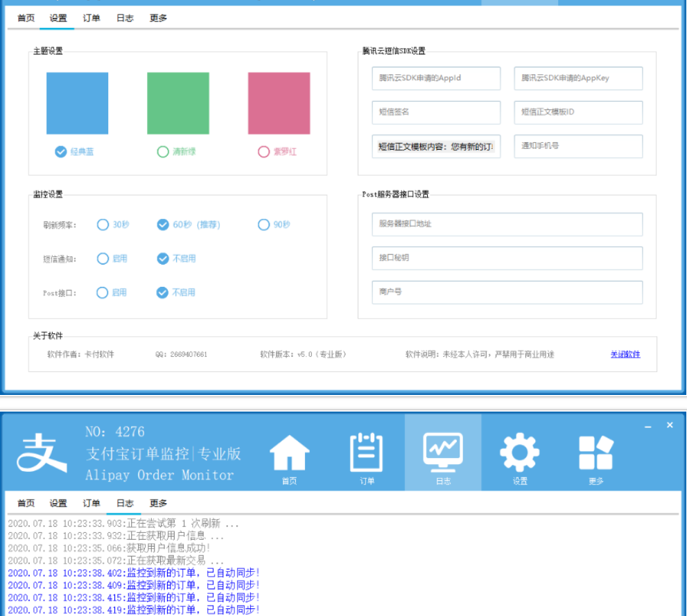Screen dimensions: 687x616
Task: Select blue log line at 10:23:38.409
Action: point(134,585)
